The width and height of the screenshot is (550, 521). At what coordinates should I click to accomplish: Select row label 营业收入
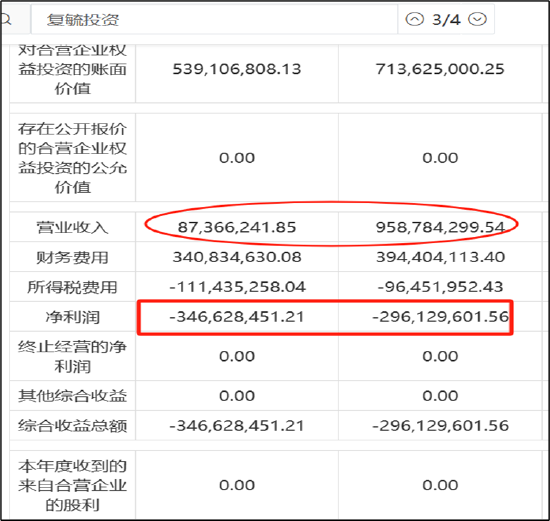pyautogui.click(x=72, y=227)
